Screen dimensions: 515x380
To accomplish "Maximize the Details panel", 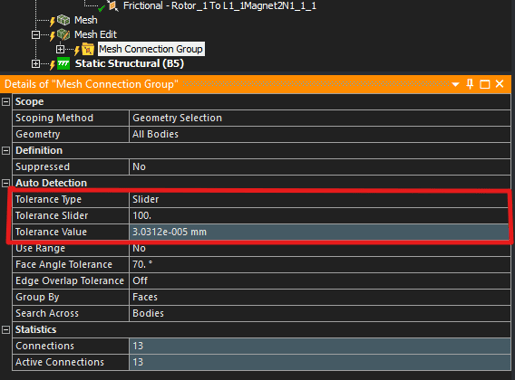I will 485,84.
